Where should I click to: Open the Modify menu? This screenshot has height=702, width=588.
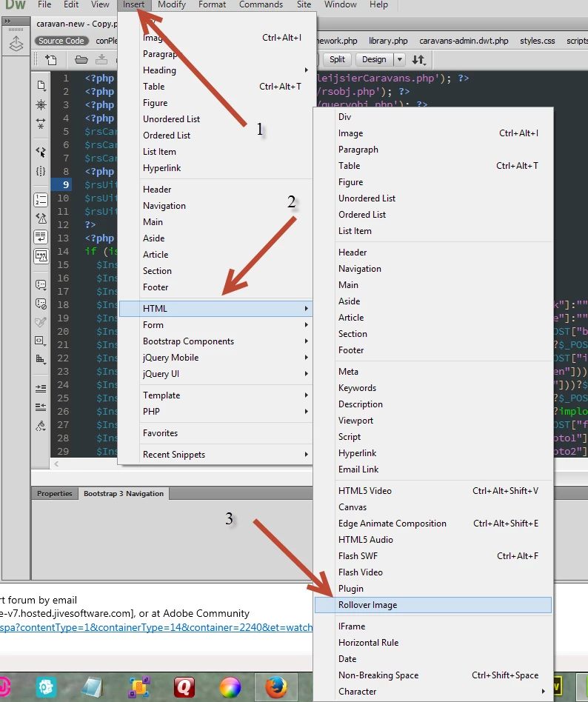pyautogui.click(x=172, y=5)
